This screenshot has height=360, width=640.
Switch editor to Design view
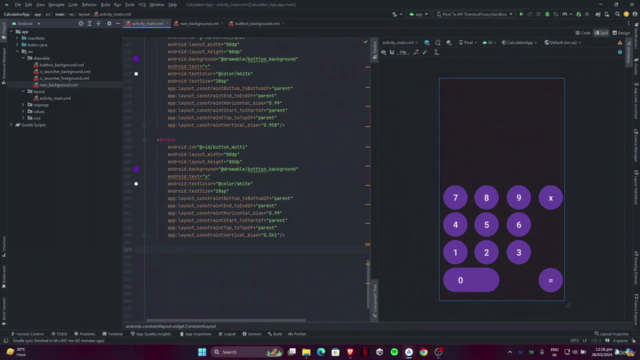click(x=621, y=33)
